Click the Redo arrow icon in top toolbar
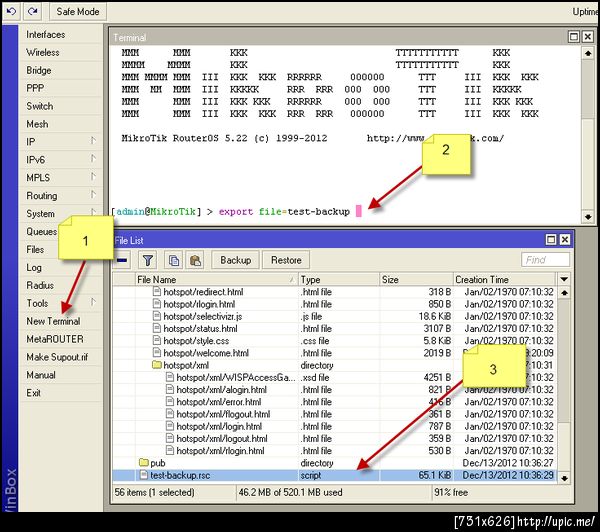The image size is (600, 532). click(33, 11)
